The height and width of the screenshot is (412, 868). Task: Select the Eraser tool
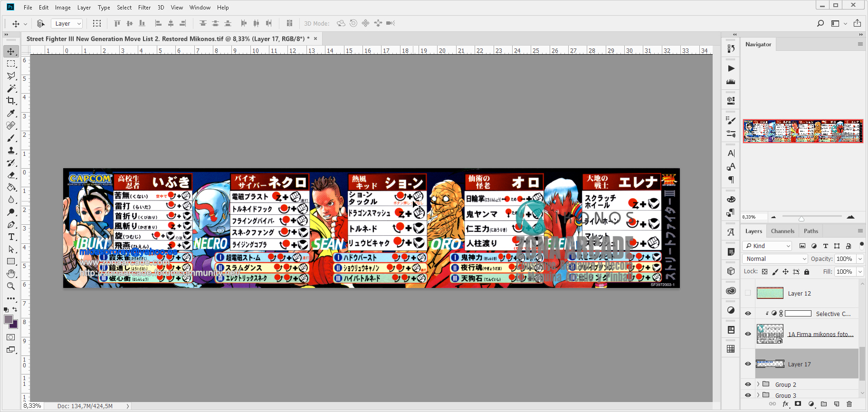(x=11, y=175)
